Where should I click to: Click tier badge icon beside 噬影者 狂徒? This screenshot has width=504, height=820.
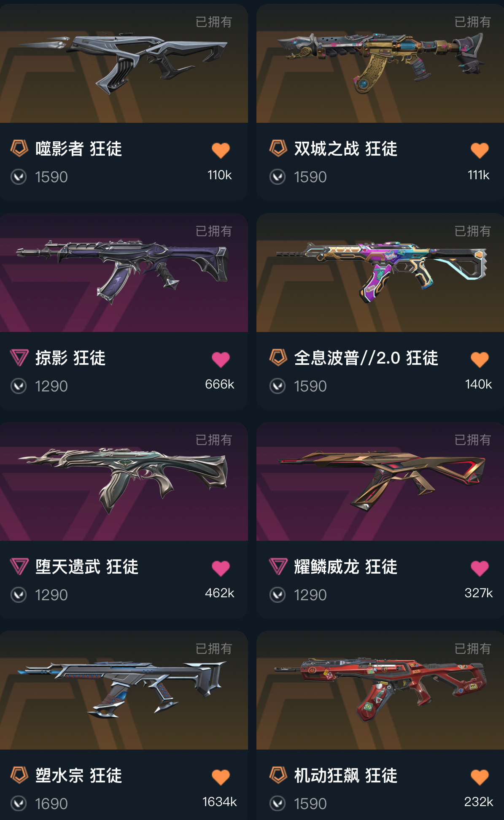point(19,148)
